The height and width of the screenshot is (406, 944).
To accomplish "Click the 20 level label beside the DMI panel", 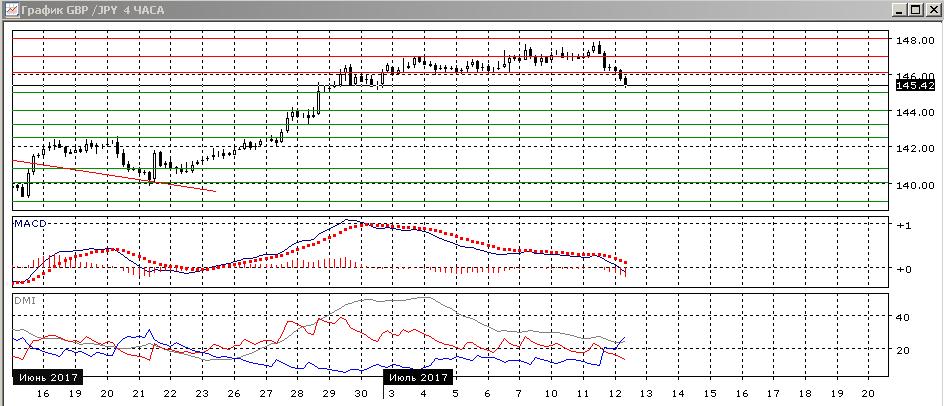I will 903,350.
